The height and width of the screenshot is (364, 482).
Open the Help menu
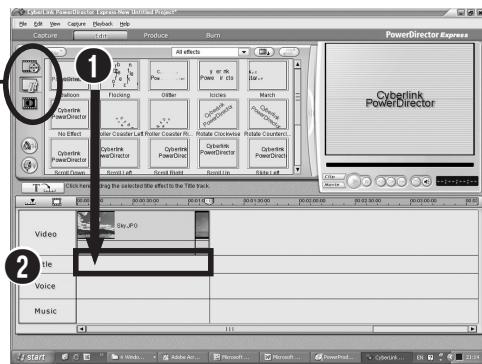tap(125, 24)
